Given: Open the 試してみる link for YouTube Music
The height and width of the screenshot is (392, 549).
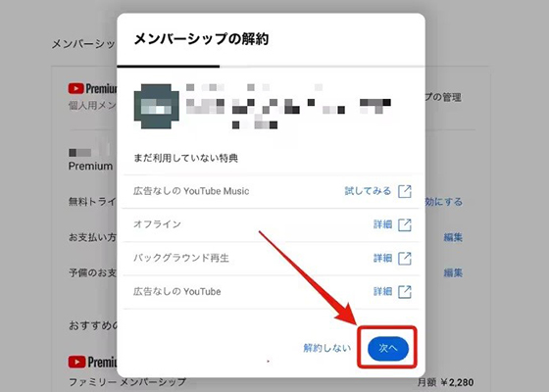Looking at the screenshot, I should (x=368, y=191).
